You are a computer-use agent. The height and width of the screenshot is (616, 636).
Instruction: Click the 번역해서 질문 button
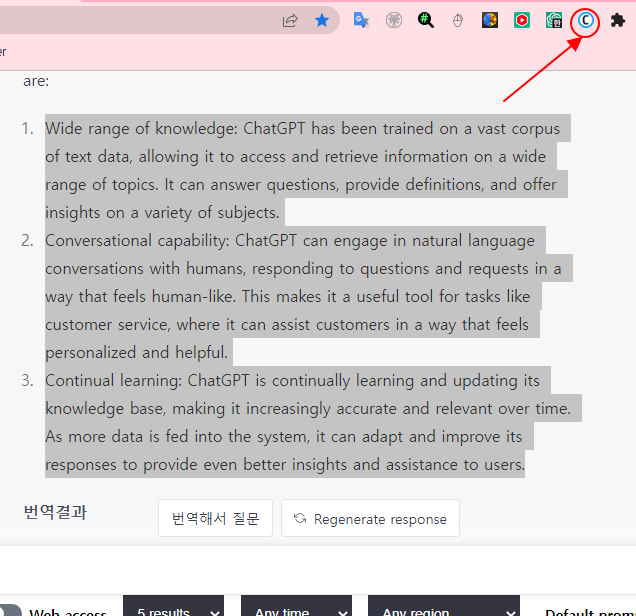(215, 518)
